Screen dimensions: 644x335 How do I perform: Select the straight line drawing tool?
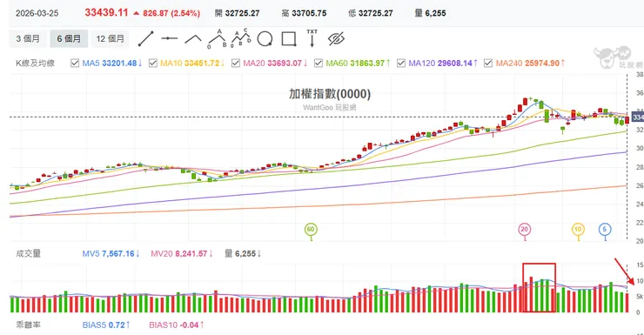click(145, 38)
